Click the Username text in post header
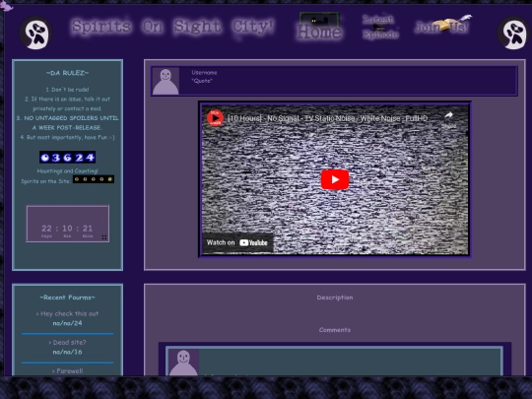 point(204,72)
